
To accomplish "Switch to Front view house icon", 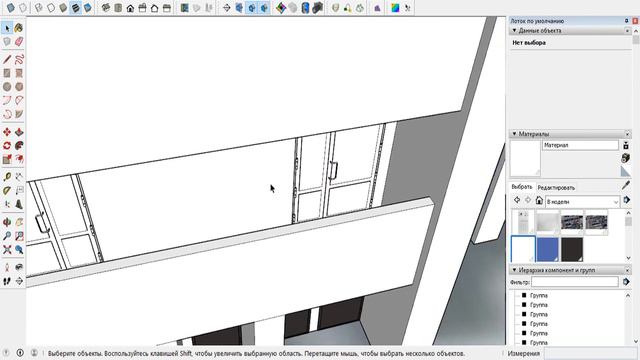I will coord(130,8).
